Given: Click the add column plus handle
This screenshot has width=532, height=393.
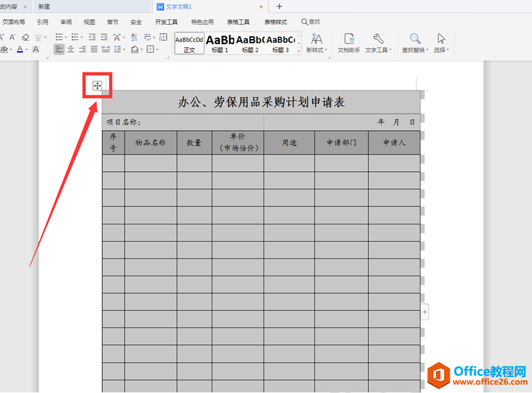Looking at the screenshot, I should (424, 312).
